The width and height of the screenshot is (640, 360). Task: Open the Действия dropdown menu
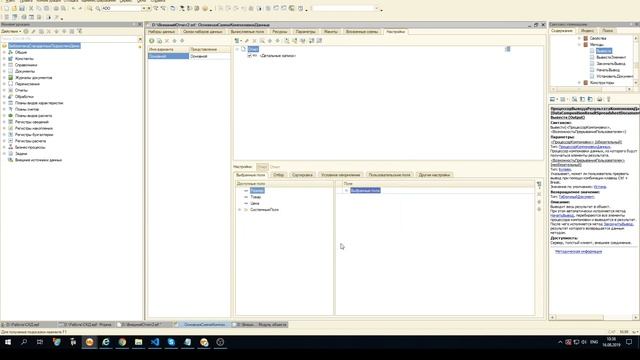(11, 31)
